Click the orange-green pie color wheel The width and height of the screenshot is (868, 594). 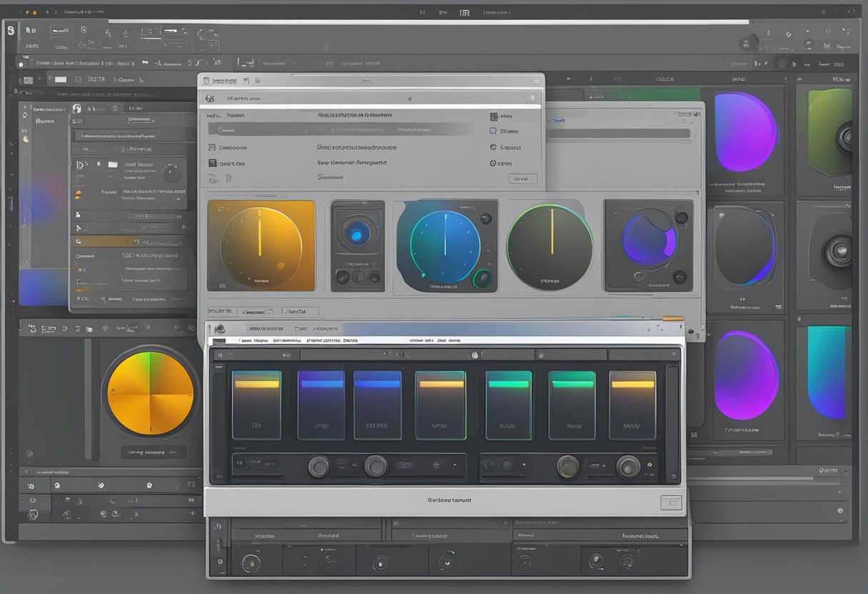tap(151, 392)
